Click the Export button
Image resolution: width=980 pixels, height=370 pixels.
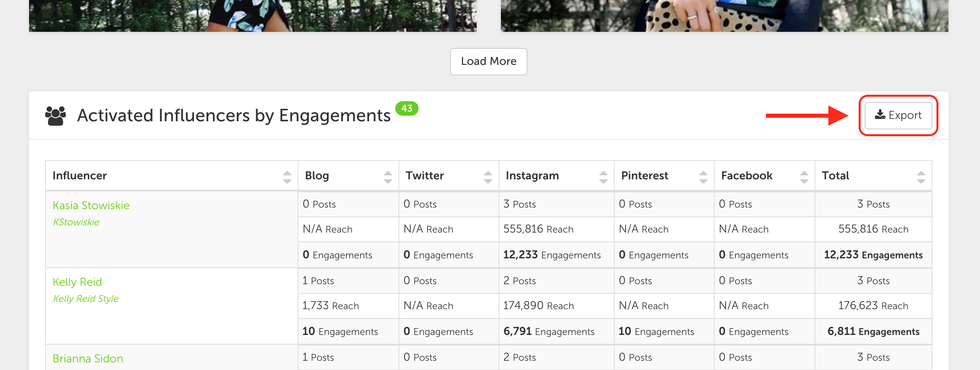click(x=898, y=115)
